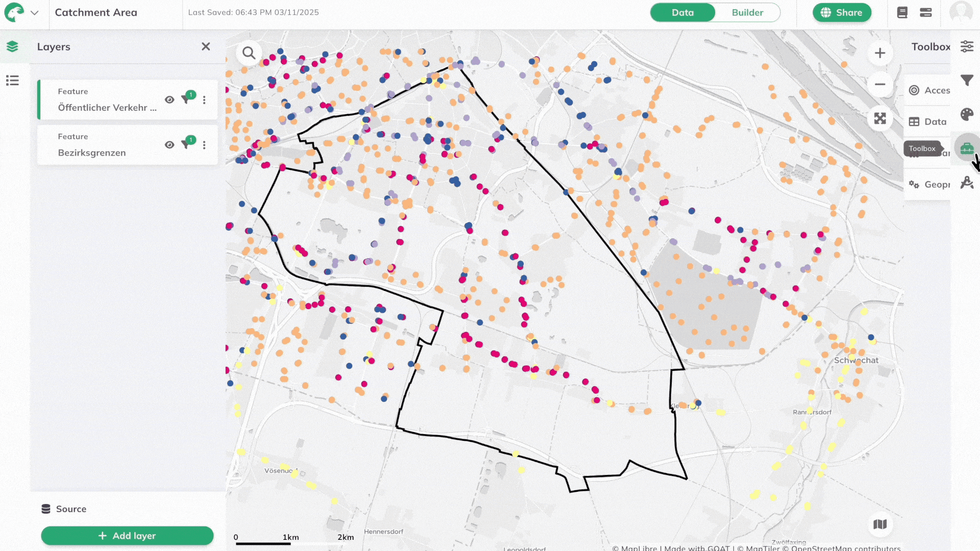Click the search magnifier on the map
Viewport: 980px width, 551px height.
249,53
